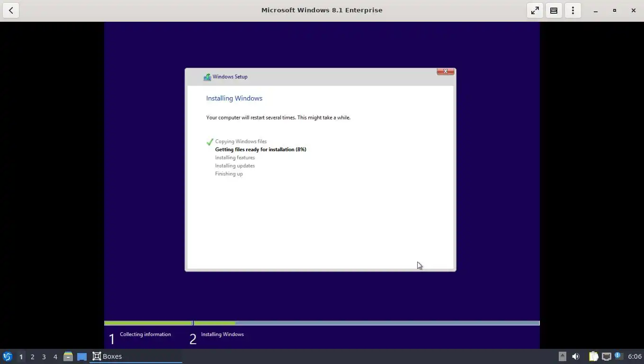The height and width of the screenshot is (364, 644).
Task: Close the Boxes window
Action: (633, 10)
